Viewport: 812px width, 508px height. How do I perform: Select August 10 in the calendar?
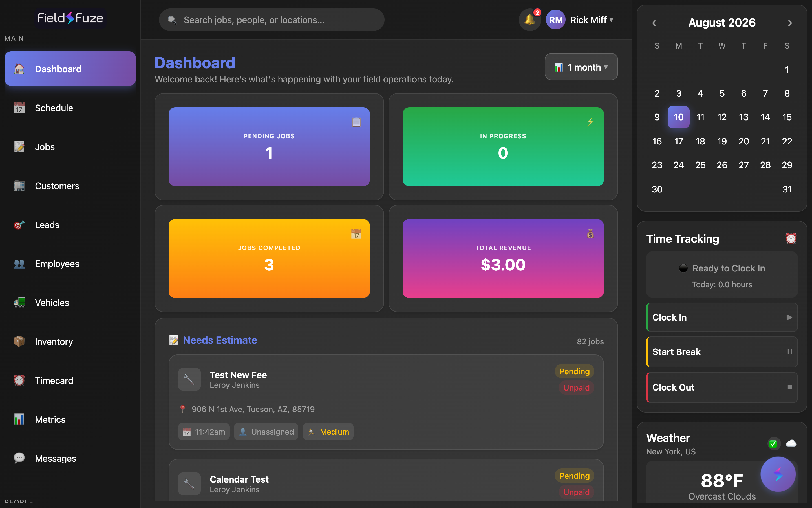pos(678,117)
